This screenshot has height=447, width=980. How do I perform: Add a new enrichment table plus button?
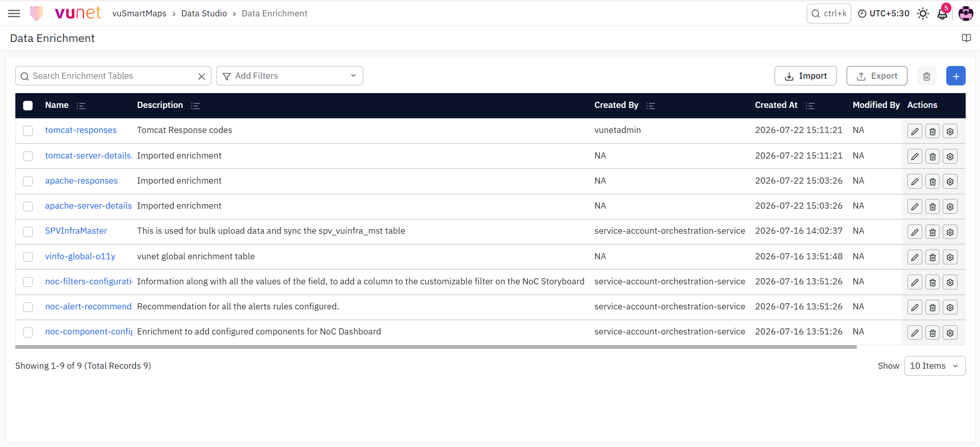pyautogui.click(x=955, y=76)
